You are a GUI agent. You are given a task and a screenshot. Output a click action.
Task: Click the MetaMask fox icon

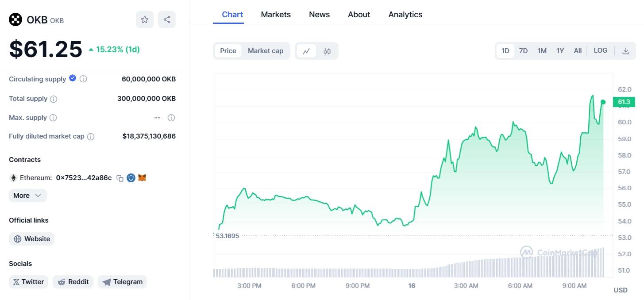(142, 178)
